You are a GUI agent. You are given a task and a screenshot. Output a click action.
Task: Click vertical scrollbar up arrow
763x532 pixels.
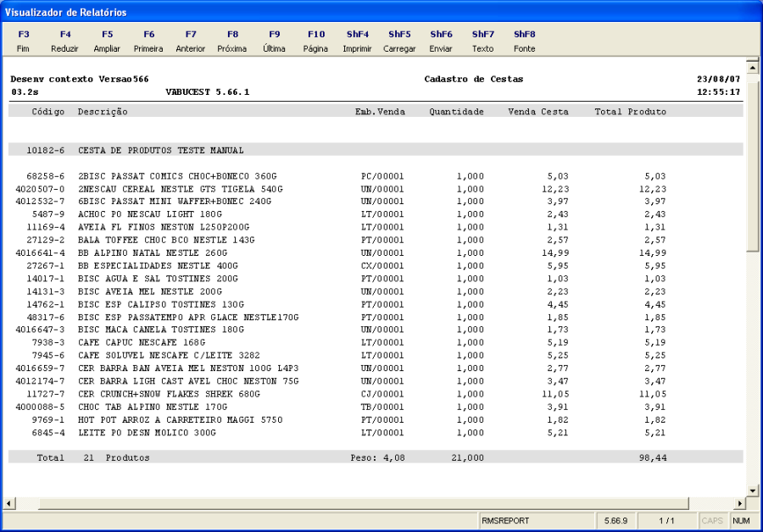[x=752, y=67]
